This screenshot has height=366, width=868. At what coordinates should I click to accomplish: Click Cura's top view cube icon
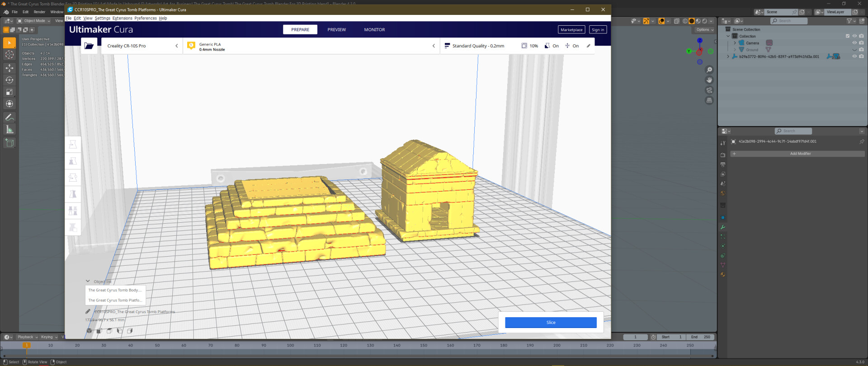109,331
